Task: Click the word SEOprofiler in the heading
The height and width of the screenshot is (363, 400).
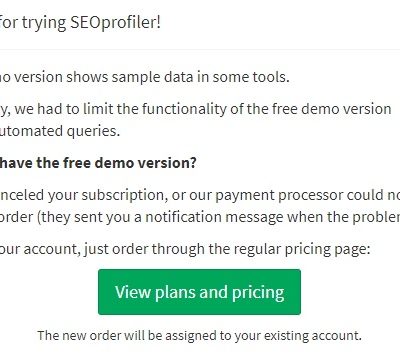Action: tap(115, 23)
